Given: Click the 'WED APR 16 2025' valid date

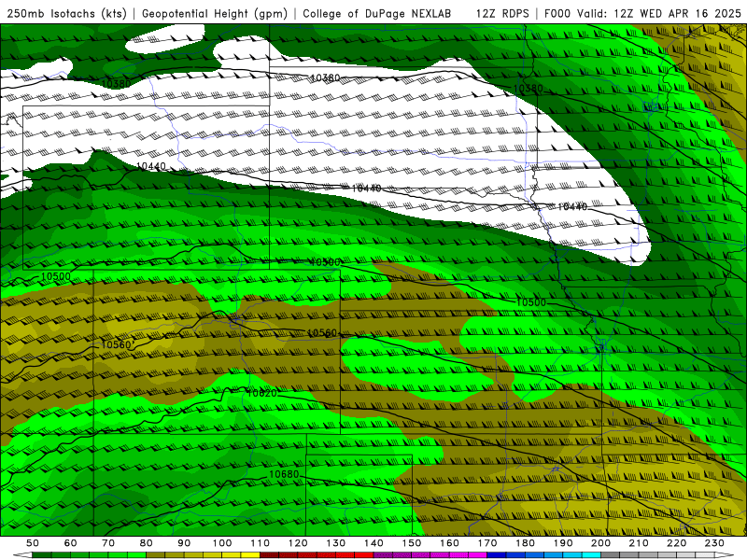Looking at the screenshot, I should click(690, 14).
